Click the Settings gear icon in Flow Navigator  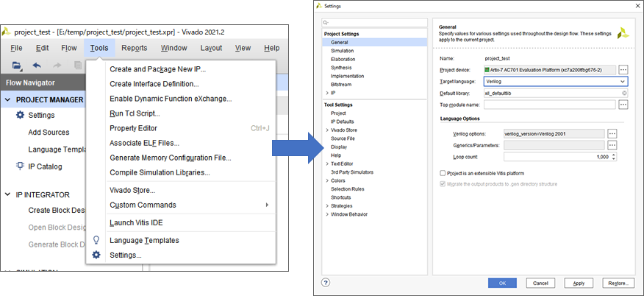click(20, 115)
